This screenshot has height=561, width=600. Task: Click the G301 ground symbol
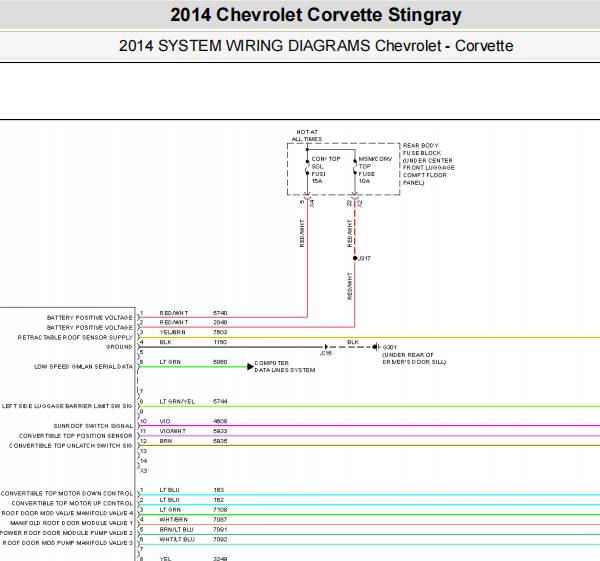tap(377, 347)
